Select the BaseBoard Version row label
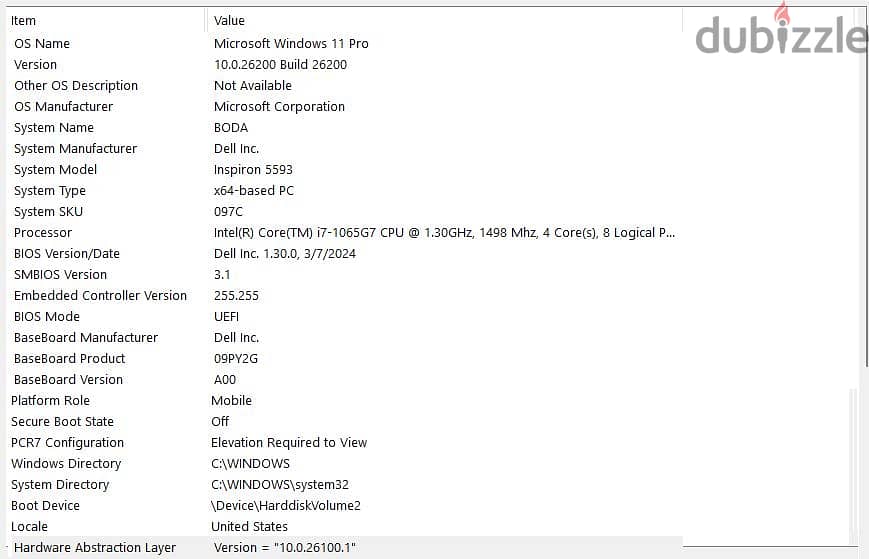 (x=68, y=381)
